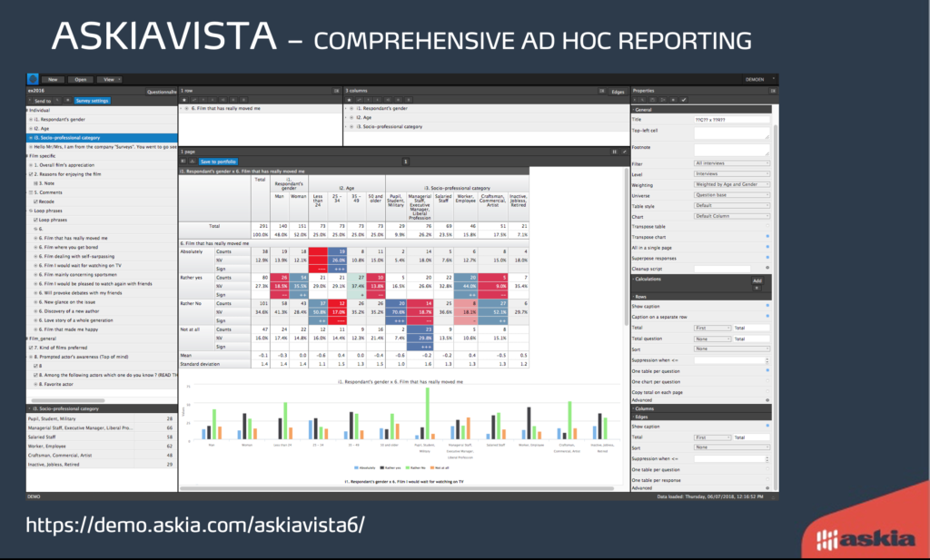Click the pause-style icon in the 1 page header
Viewport: 930px width, 560px height.
(x=615, y=152)
